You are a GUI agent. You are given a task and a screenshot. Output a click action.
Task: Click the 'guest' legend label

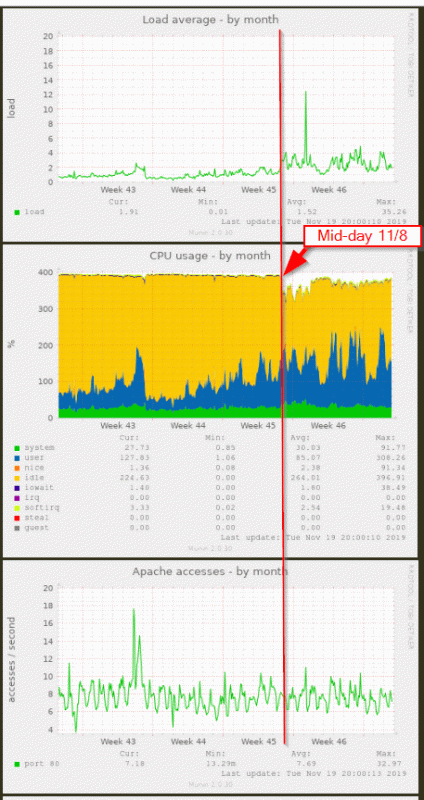37,527
